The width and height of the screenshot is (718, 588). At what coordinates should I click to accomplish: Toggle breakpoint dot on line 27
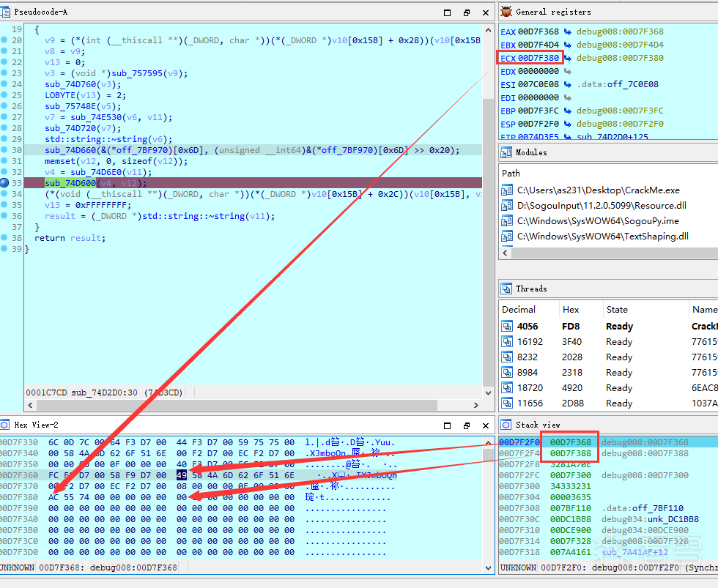[4, 117]
